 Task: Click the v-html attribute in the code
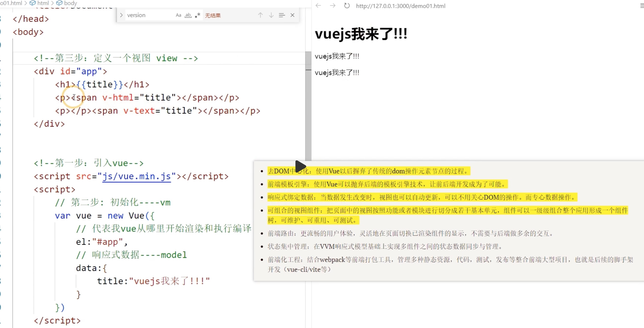(x=117, y=98)
